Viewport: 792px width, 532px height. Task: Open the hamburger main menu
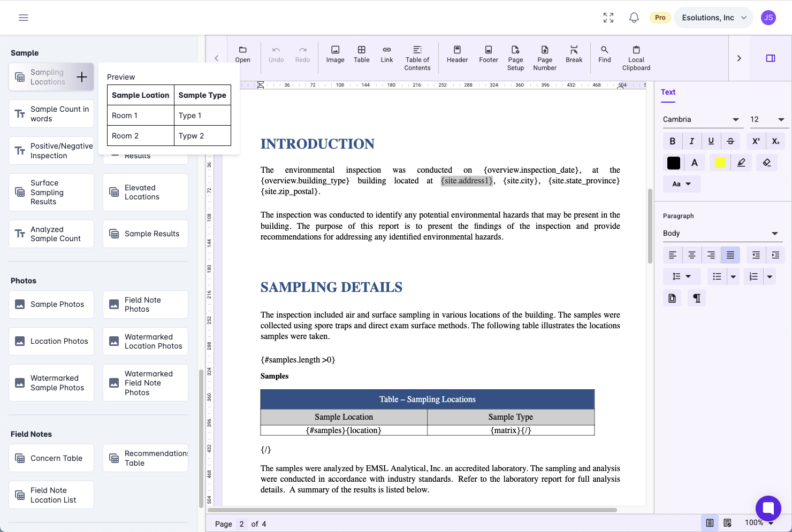click(x=24, y=18)
